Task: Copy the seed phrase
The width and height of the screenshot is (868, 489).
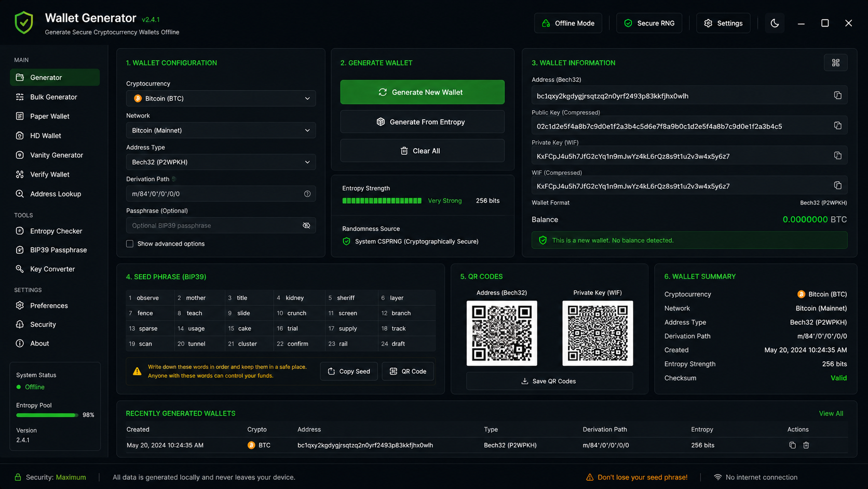Action: (349, 372)
